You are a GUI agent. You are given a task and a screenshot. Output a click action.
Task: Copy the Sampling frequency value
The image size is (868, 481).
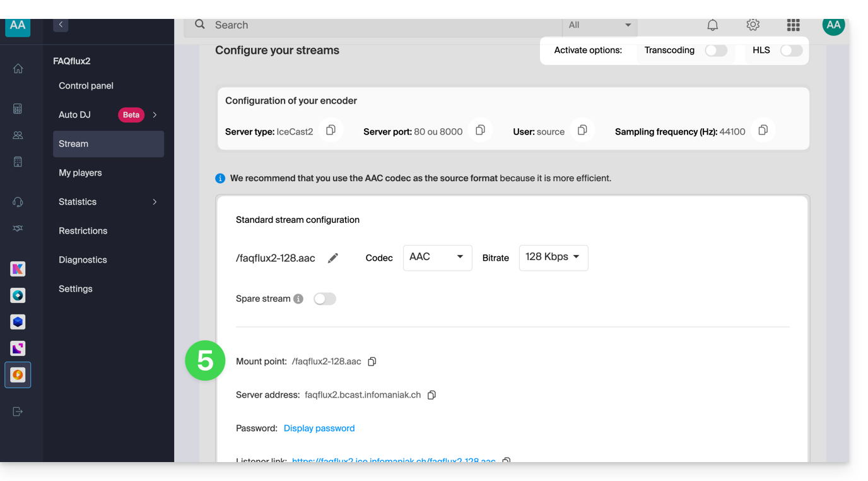[x=763, y=131]
